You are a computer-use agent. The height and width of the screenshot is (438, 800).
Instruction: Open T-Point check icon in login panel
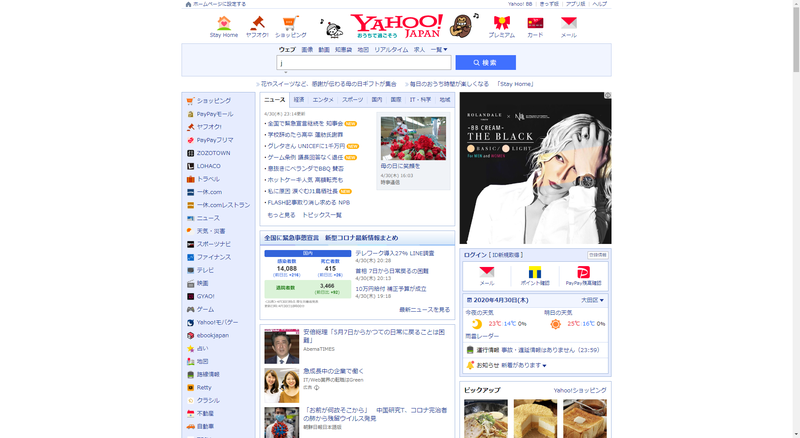coord(535,272)
